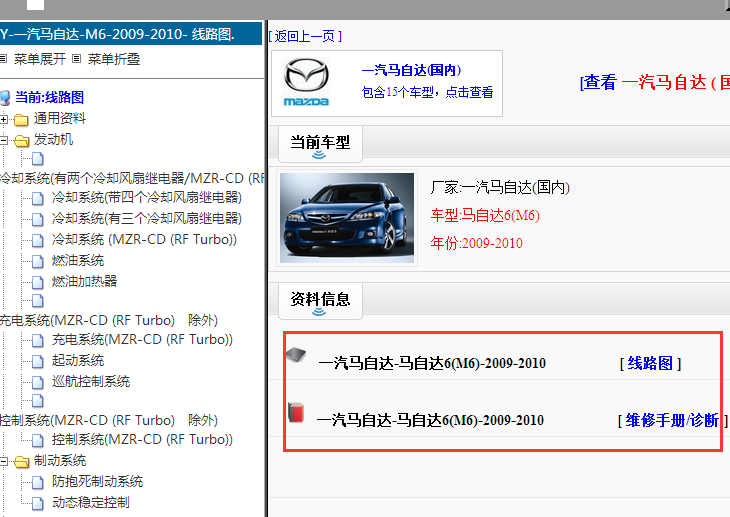This screenshot has width=730, height=517.
Task: Click the page icon beside 巡航控制系统
Action: point(38,382)
